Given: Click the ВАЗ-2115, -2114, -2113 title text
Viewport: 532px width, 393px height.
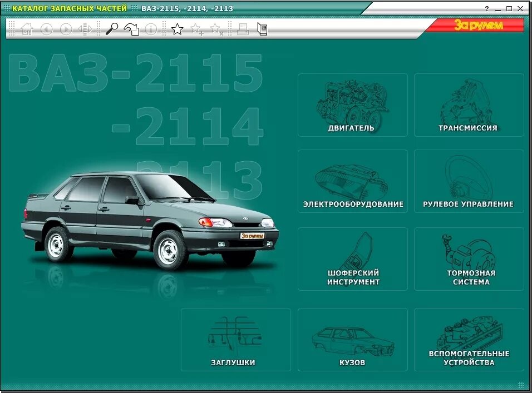Looking at the screenshot, I should click(187, 8).
